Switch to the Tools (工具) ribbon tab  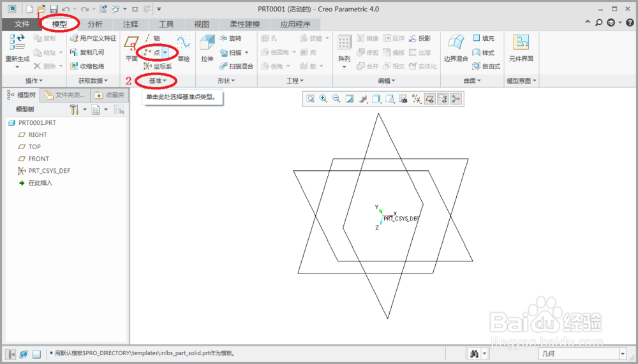(166, 24)
